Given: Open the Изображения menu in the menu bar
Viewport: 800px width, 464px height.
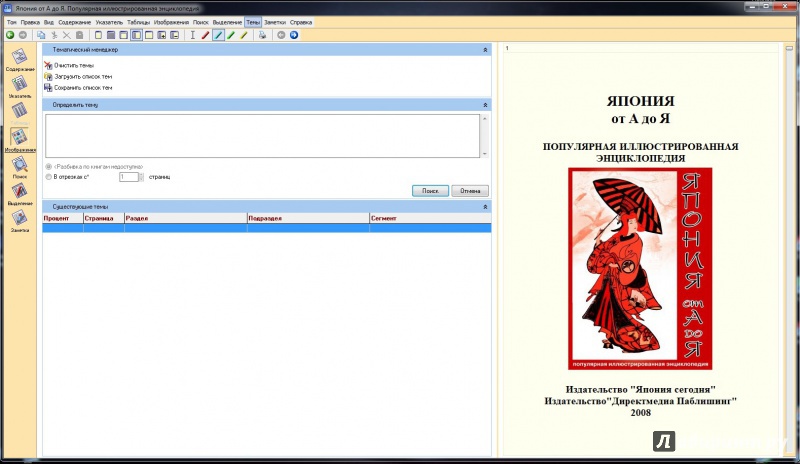Looking at the screenshot, I should [x=171, y=22].
